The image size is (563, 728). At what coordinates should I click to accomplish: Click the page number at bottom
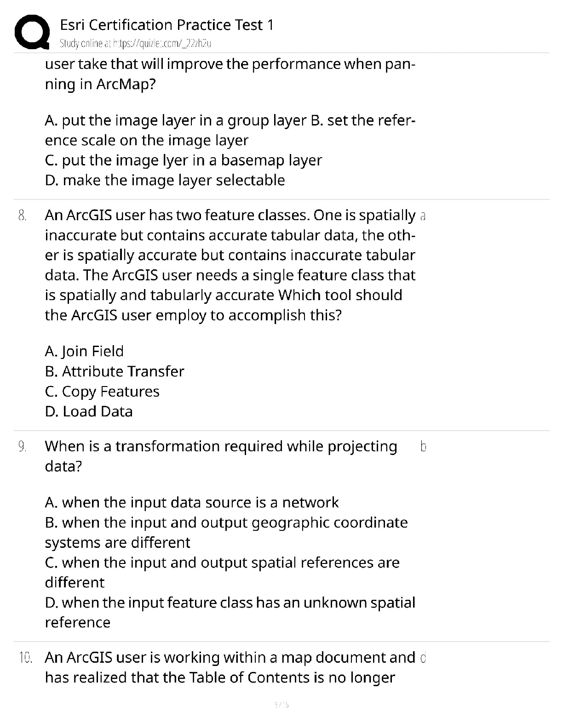(x=281, y=704)
